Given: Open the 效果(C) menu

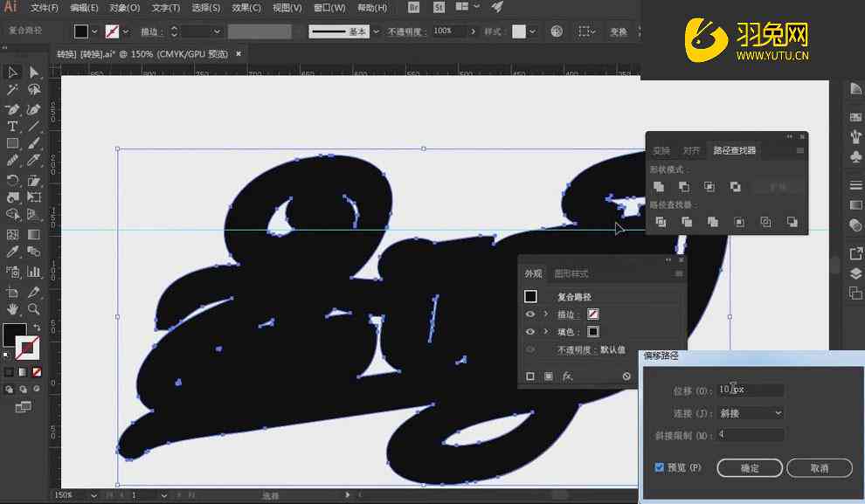Looking at the screenshot, I should pos(246,8).
